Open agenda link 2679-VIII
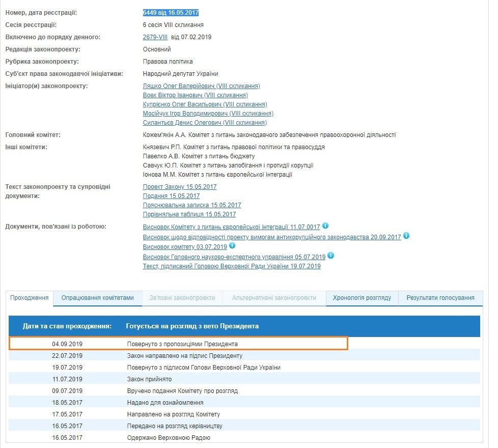The width and height of the screenshot is (498, 448). [155, 37]
